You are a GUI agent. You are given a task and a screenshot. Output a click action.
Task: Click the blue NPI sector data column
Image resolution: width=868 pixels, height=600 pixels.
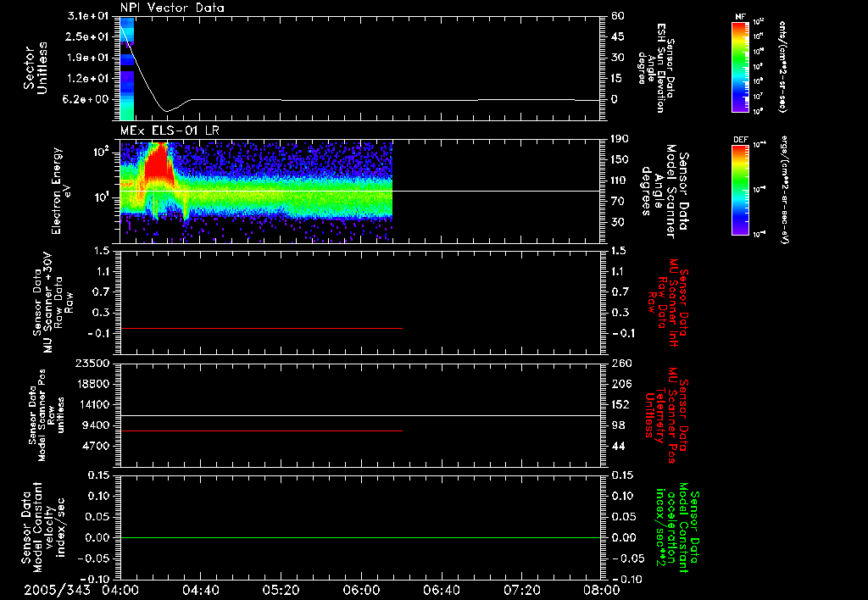[x=127, y=69]
